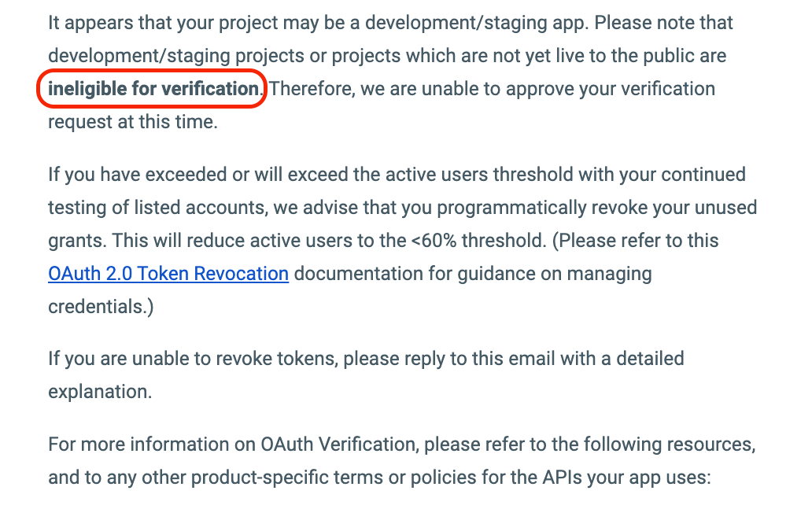Click the word 'explanation.' in third paragraph
Viewport: 812px width, 509px height.
tap(100, 392)
